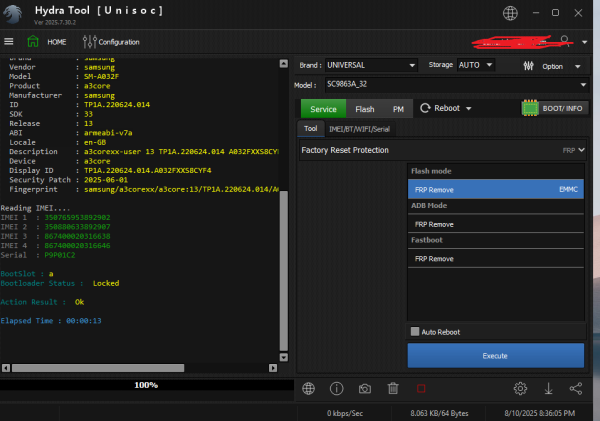Screen dimensions: 600x421
Task: Click the camera screenshot icon
Action: [x=365, y=389]
